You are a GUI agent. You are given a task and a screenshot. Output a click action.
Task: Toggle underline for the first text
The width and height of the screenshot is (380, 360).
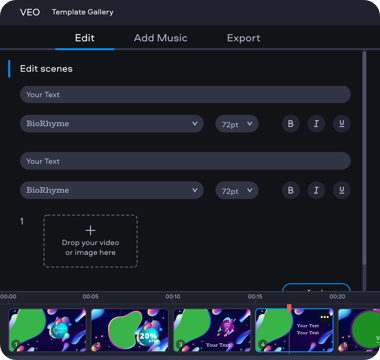coord(342,124)
